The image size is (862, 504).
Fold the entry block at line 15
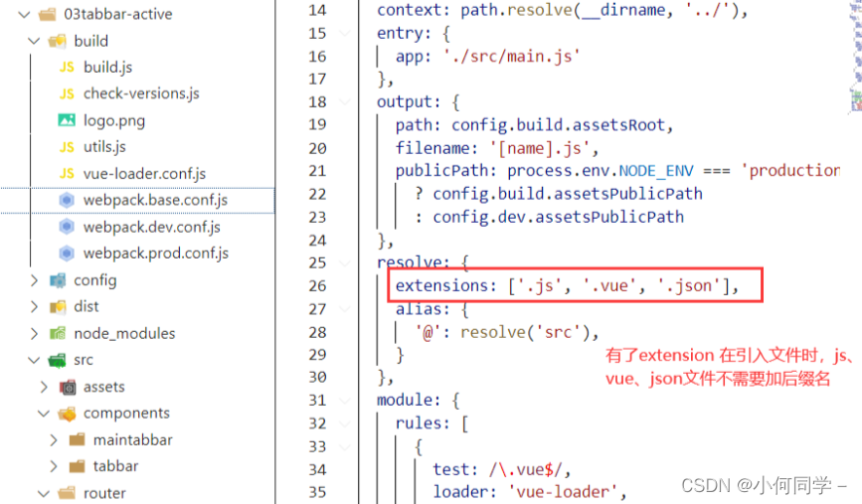(x=345, y=34)
